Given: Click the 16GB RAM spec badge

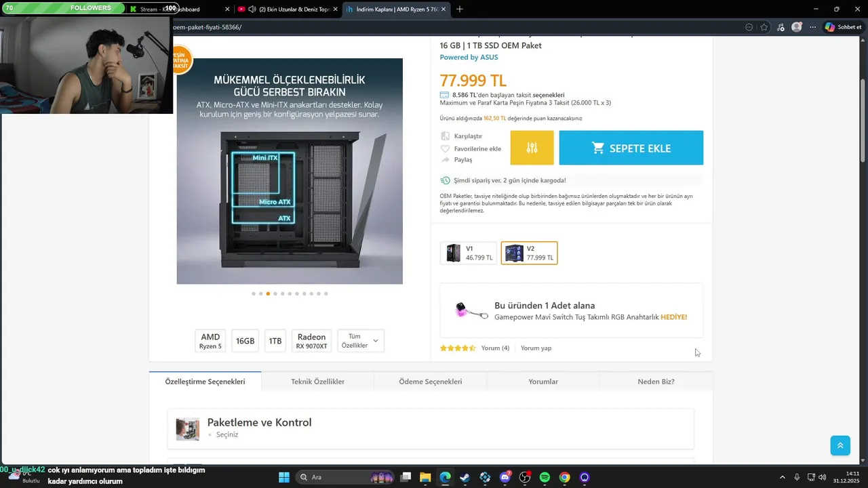Looking at the screenshot, I should [245, 341].
